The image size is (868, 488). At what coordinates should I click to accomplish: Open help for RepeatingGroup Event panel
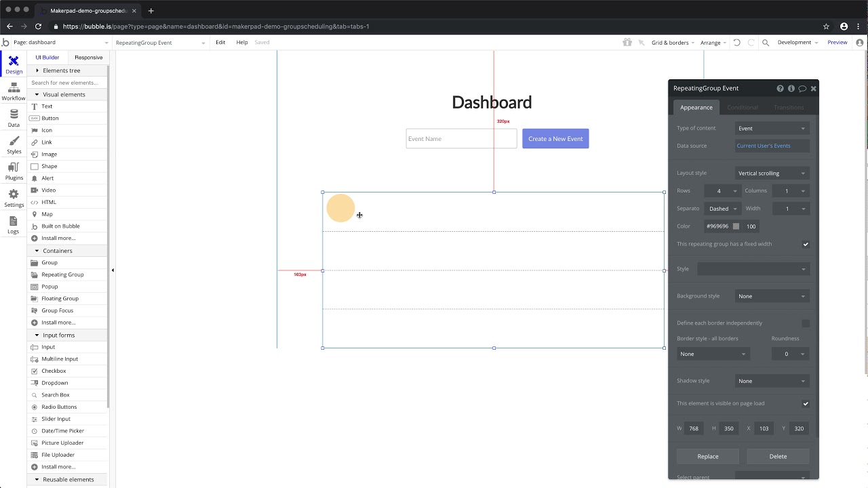coord(780,88)
